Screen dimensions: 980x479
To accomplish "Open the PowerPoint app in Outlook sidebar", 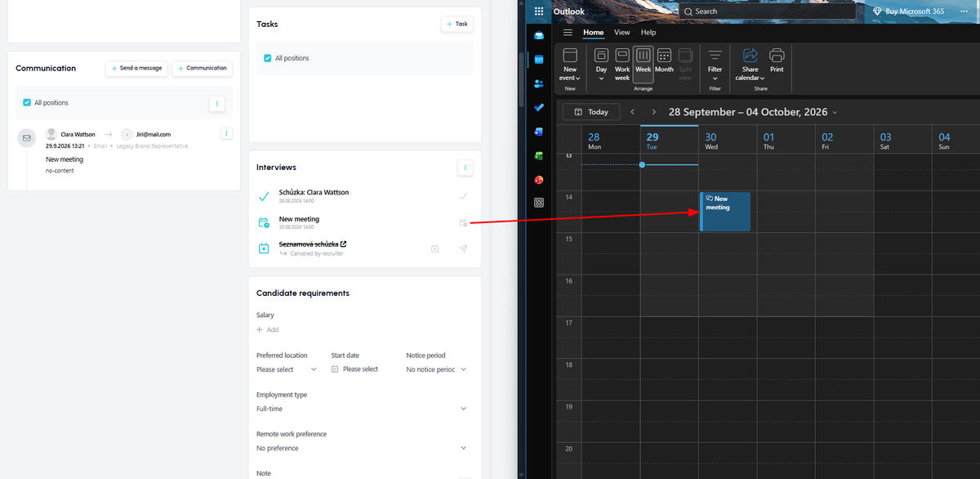I will tap(539, 179).
